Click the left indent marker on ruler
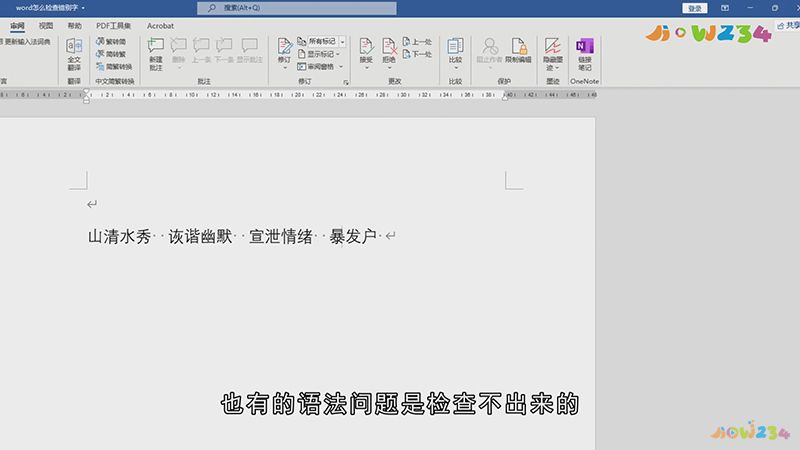 (x=86, y=101)
